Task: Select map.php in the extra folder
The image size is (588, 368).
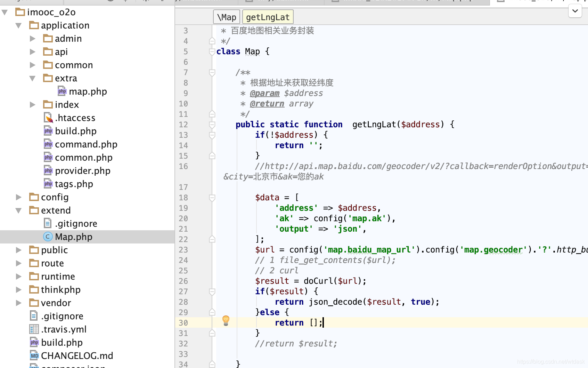Action: tap(88, 91)
